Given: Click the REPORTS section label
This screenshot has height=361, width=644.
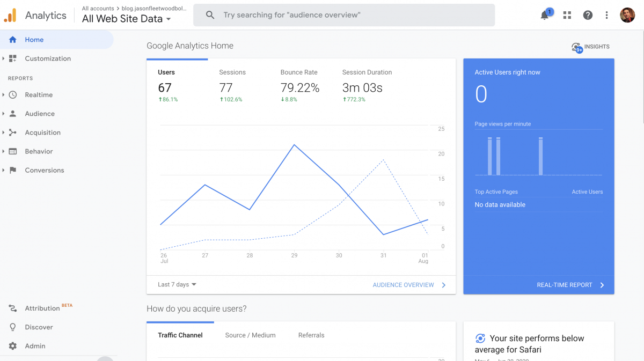Looking at the screenshot, I should [x=20, y=78].
